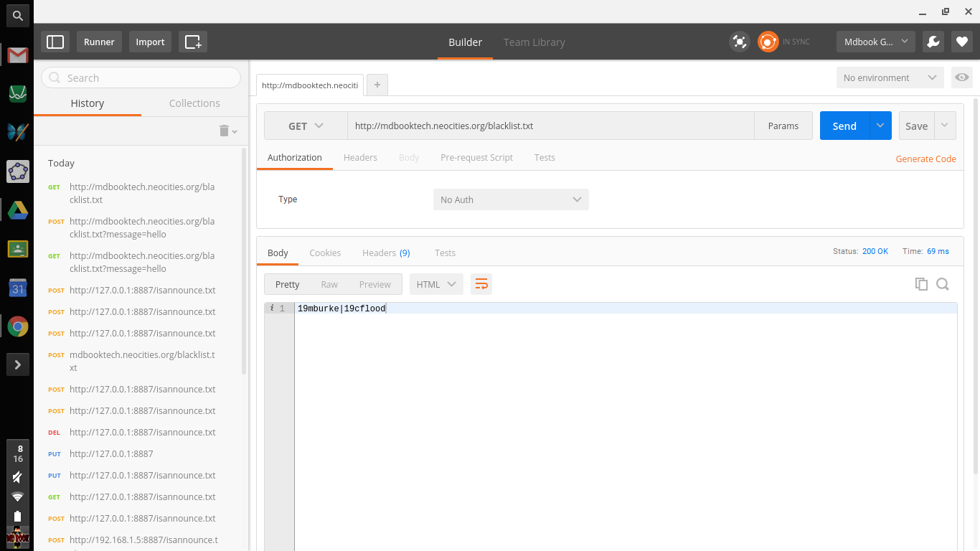Open the Mdbook G... account dropdown
The height and width of the screenshot is (551, 980).
click(875, 42)
